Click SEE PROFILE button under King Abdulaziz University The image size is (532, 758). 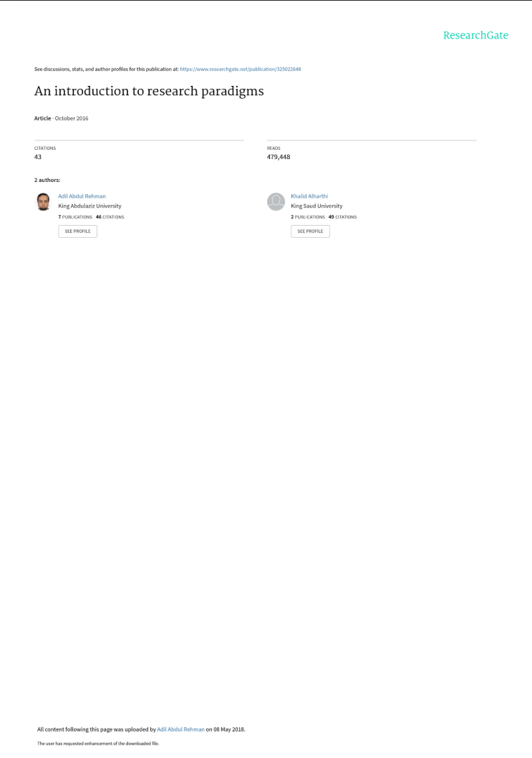click(78, 231)
